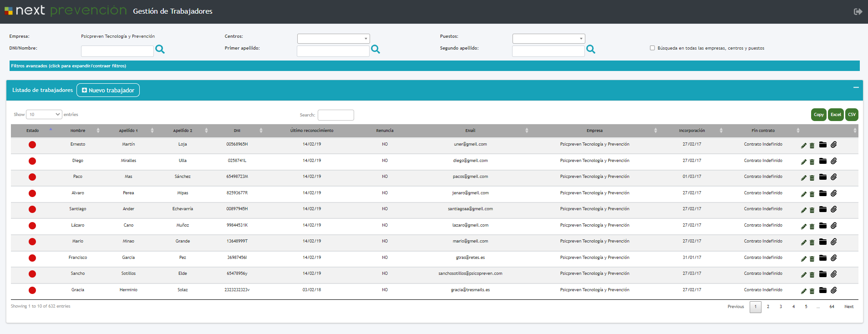Sort table by Nombre column

[78, 131]
